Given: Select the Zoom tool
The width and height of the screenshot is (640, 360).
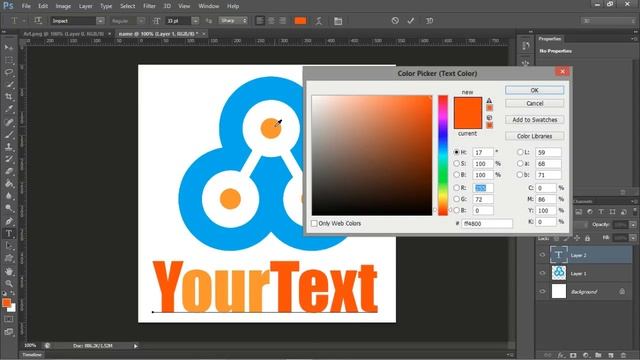Looking at the screenshot, I should 9,283.
